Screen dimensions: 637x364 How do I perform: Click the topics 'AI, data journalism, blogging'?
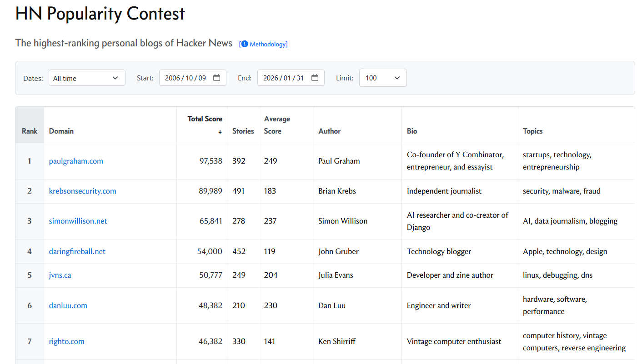coord(570,221)
